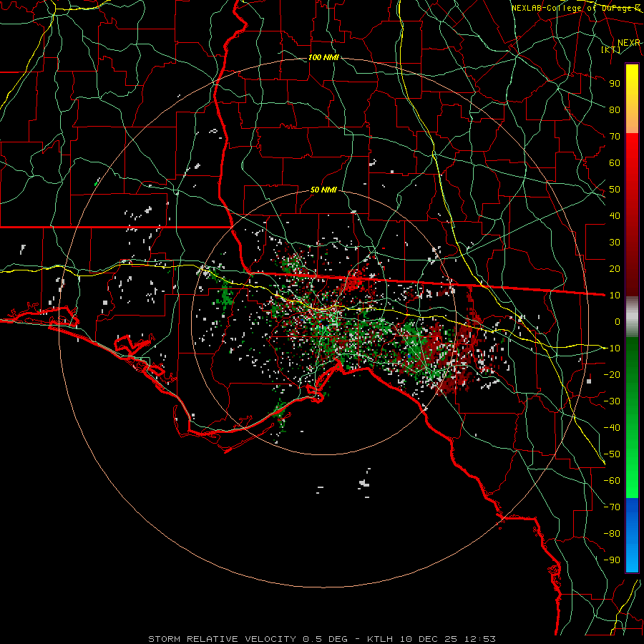The image size is (644, 644).
Task: Click the -60 value on the velocity scale
Action: pyautogui.click(x=612, y=481)
